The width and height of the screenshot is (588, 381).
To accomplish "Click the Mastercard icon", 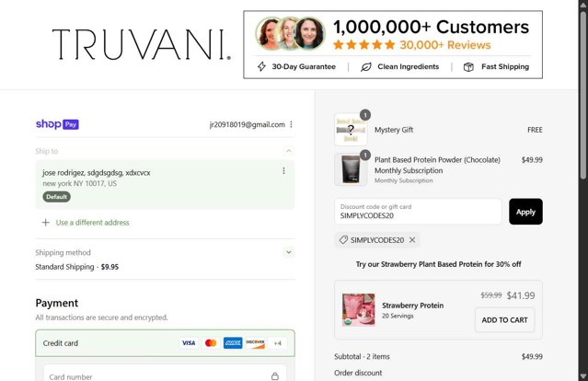I will point(211,342).
